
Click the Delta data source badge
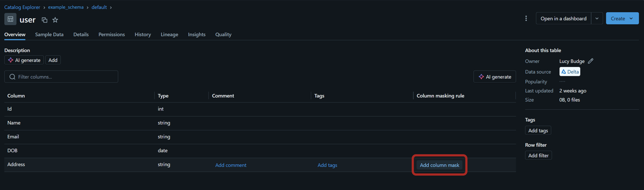tap(570, 72)
